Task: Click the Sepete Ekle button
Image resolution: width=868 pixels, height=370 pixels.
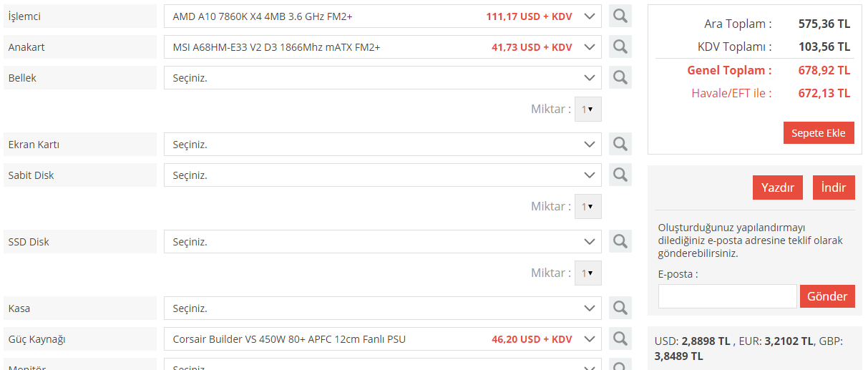Action: point(819,133)
